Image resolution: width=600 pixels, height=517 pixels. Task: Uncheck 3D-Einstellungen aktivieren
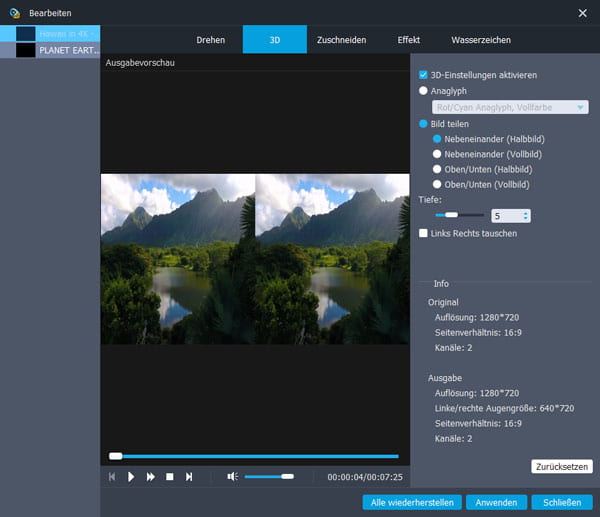[x=424, y=75]
